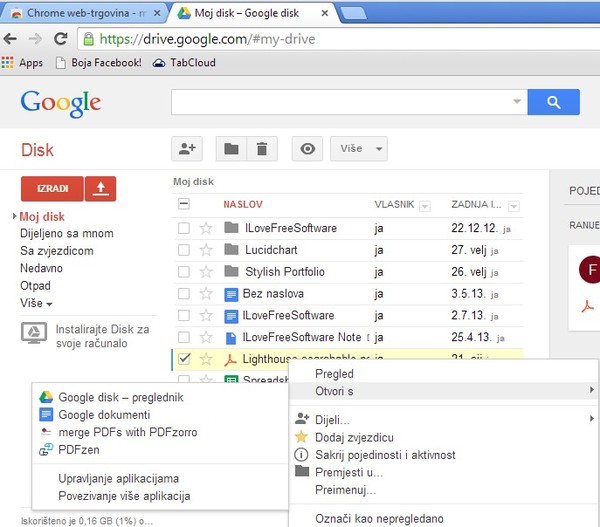Open with PDFzen
The image size is (600, 527).
point(78,450)
